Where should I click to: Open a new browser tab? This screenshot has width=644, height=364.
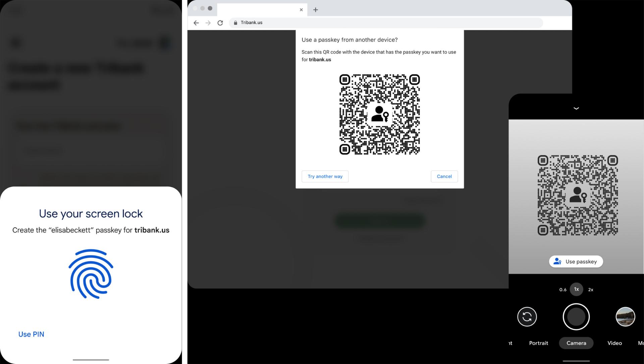click(x=315, y=10)
